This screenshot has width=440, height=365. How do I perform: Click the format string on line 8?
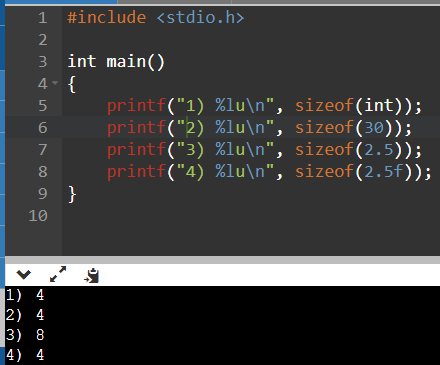click(x=225, y=172)
